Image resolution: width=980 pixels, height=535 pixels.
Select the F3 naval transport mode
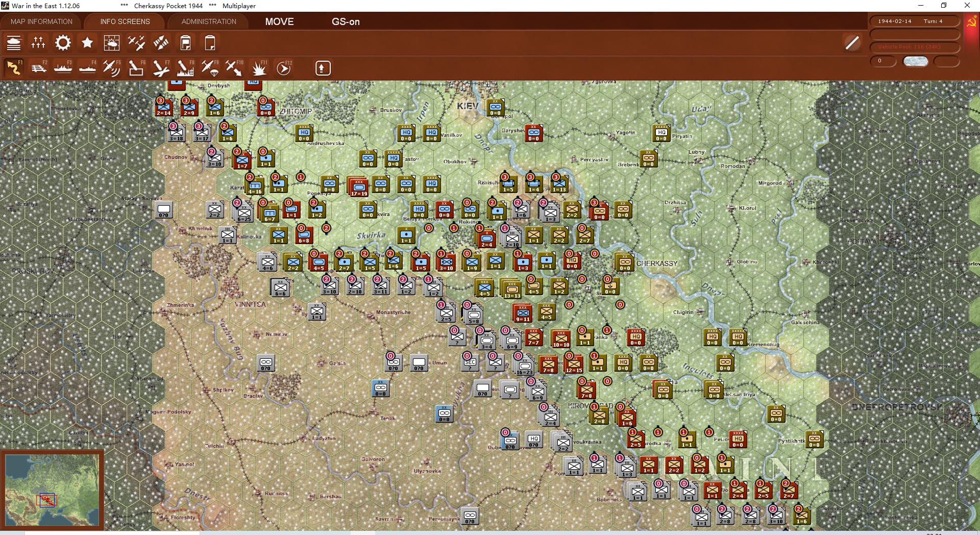pos(63,68)
